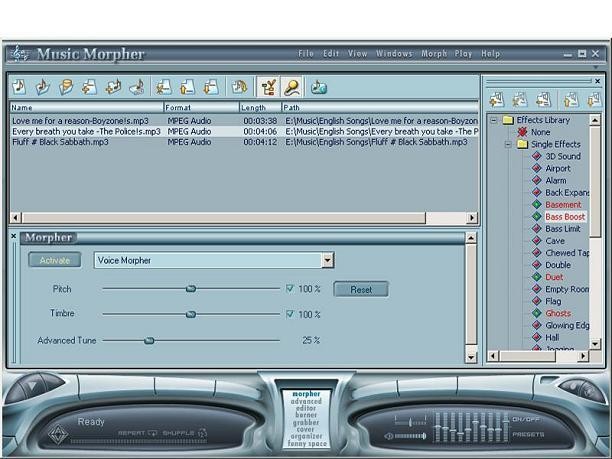
Task: Open the File menu
Action: 306,54
